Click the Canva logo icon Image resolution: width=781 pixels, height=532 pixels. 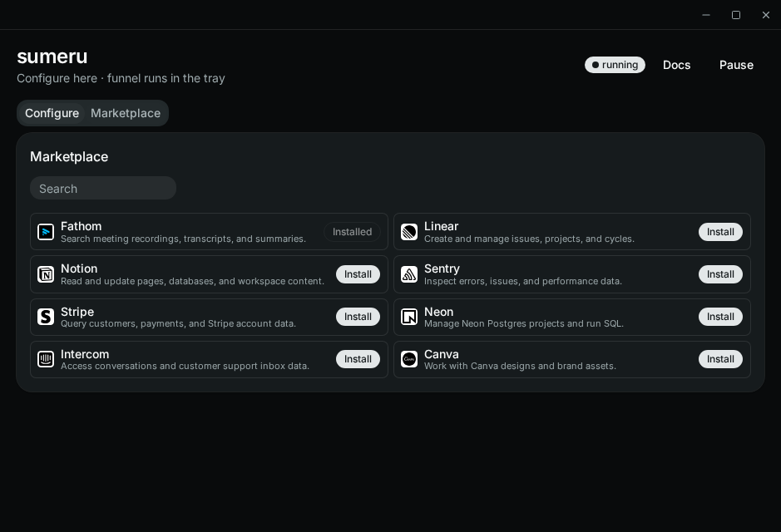(409, 359)
